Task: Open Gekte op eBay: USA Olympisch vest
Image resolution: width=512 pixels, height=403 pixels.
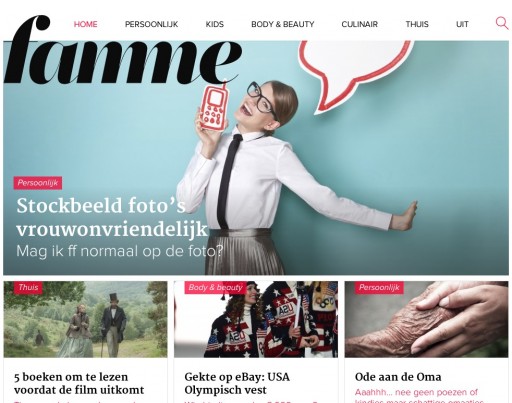Action: click(x=237, y=383)
